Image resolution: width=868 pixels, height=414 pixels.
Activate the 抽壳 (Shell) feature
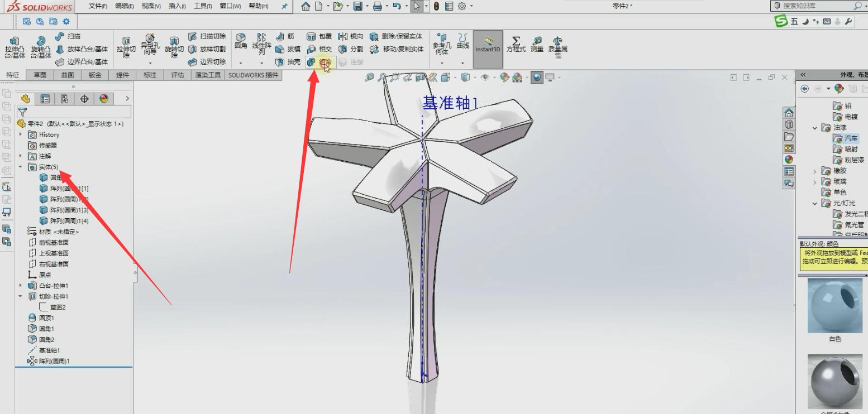pos(291,61)
